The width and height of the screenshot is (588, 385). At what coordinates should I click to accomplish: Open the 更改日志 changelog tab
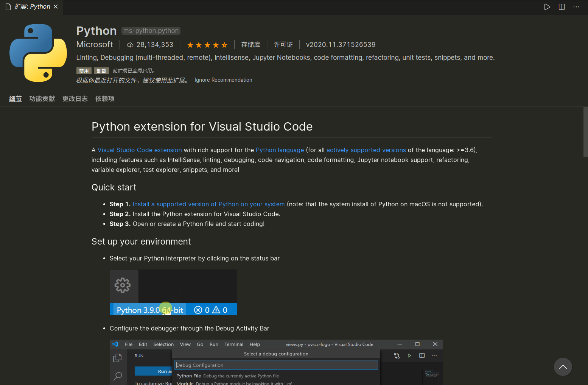point(75,99)
